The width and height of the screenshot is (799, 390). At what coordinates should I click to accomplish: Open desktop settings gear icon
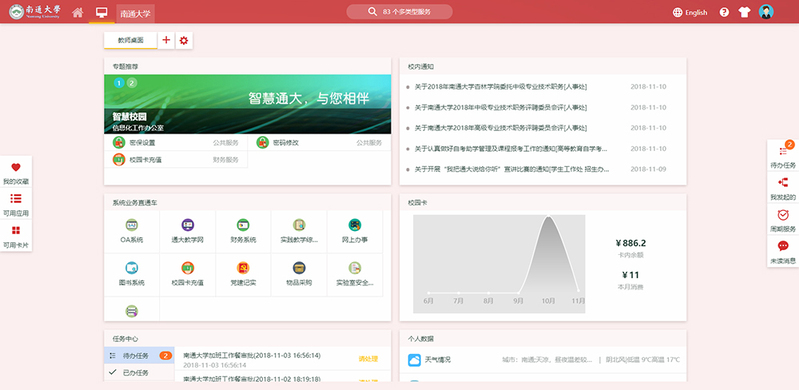coord(184,40)
